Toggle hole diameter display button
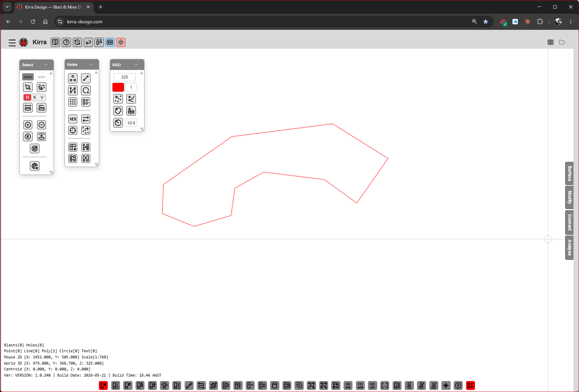The image size is (579, 392). pos(128,385)
